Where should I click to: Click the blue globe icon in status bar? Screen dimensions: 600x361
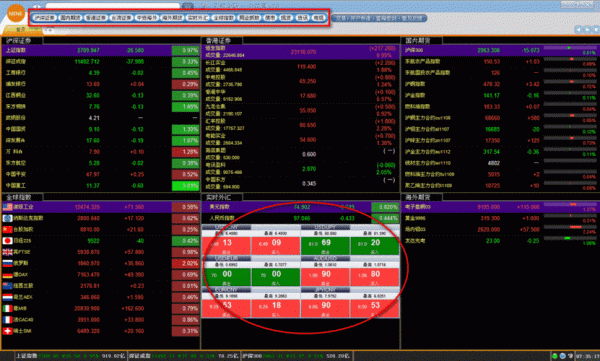click(562, 356)
